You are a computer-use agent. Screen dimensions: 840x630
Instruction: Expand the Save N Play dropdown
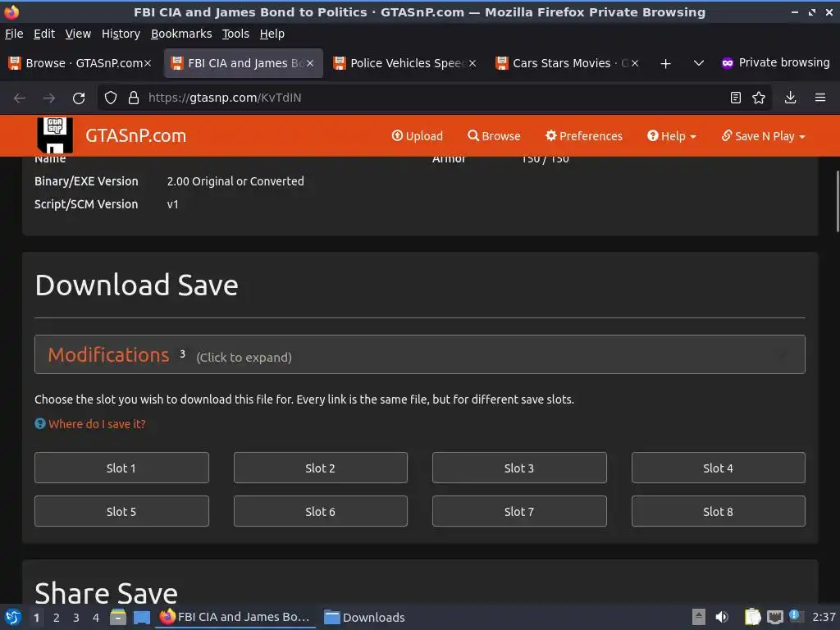(763, 136)
